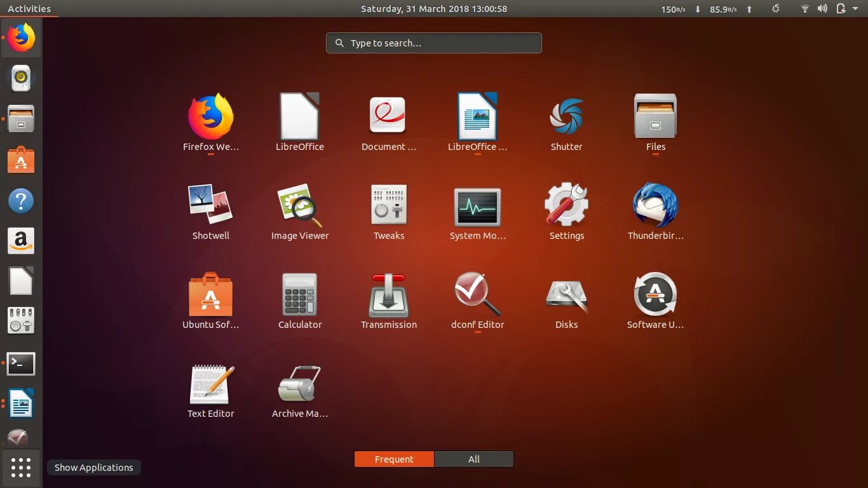
Task: Launch LibreOffice Writer
Action: tap(477, 117)
